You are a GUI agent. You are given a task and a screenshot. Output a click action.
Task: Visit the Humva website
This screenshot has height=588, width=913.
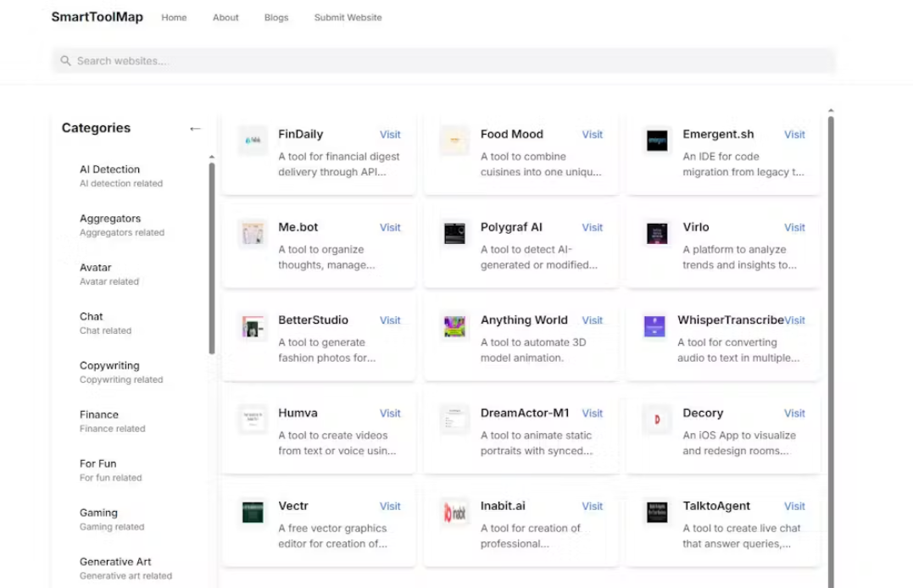[390, 413]
